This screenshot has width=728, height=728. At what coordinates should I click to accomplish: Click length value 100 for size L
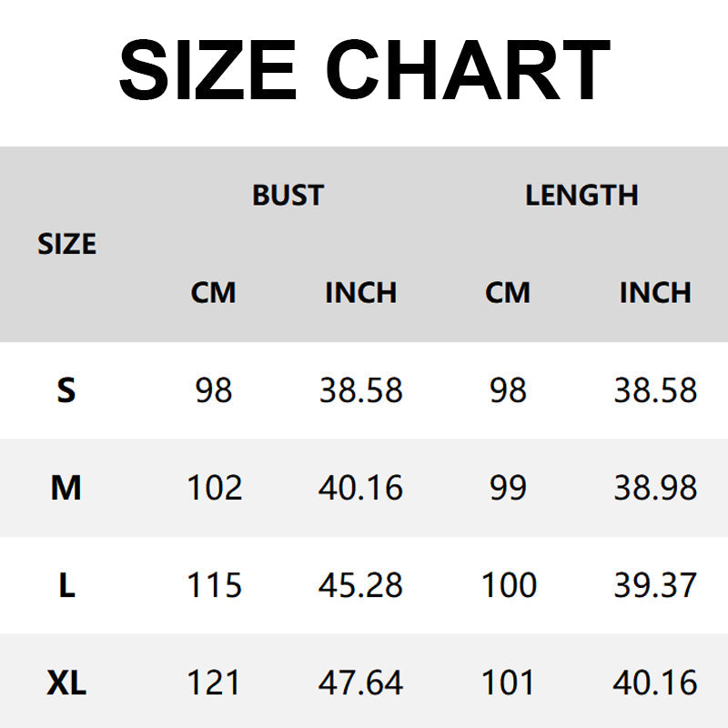[x=509, y=585]
